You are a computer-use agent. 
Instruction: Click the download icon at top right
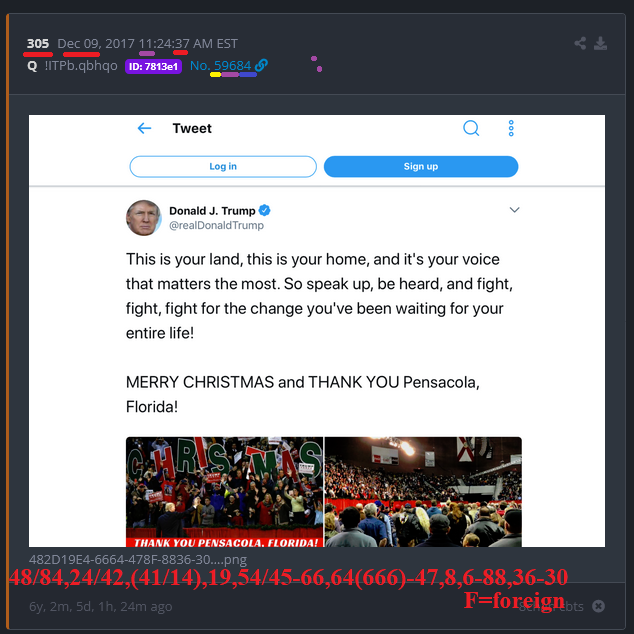click(x=600, y=43)
